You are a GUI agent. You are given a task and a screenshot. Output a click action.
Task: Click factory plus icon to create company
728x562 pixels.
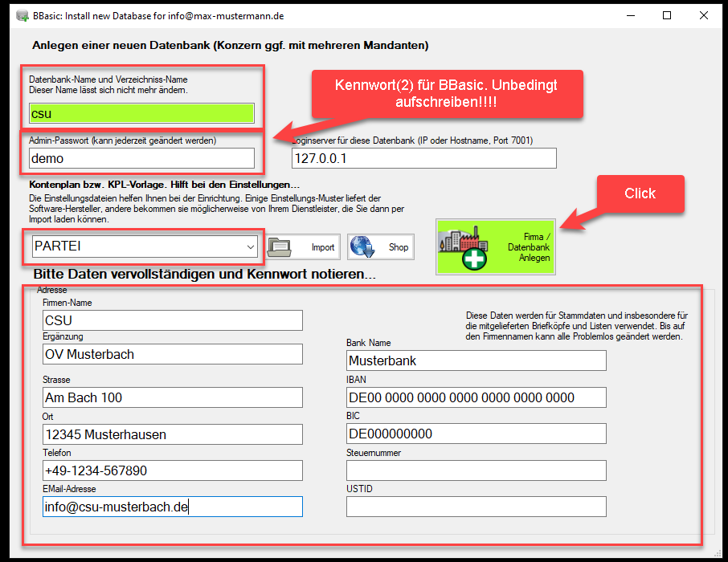tap(464, 248)
